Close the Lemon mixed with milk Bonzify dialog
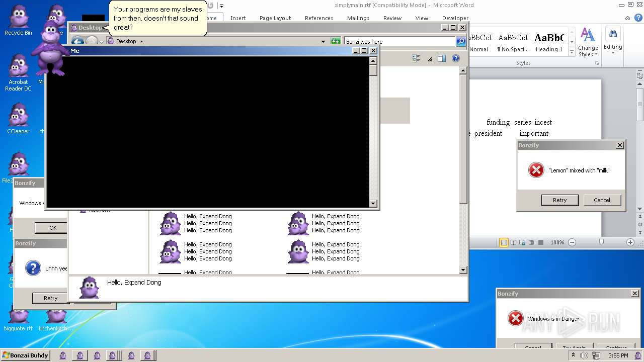Screen dimensions: 644x362 pyautogui.click(x=620, y=145)
